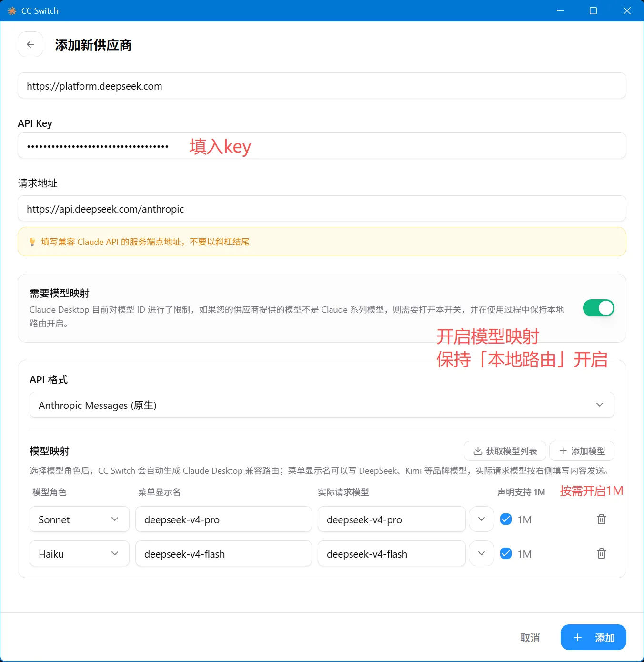
Task: Go back using the arrow button
Action: tap(30, 44)
